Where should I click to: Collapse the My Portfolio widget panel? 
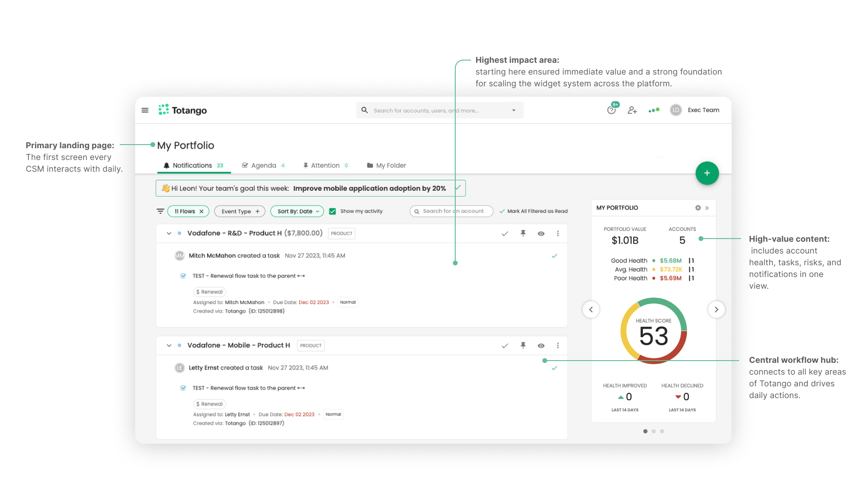click(707, 208)
